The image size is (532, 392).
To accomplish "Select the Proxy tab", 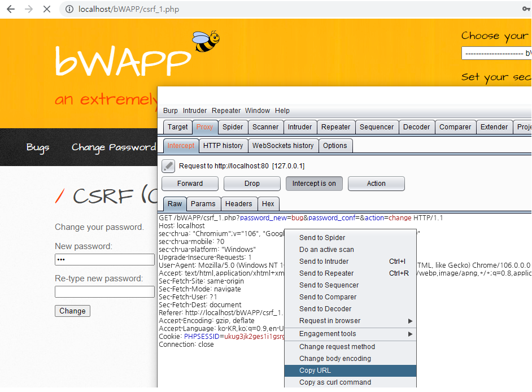I will point(204,127).
